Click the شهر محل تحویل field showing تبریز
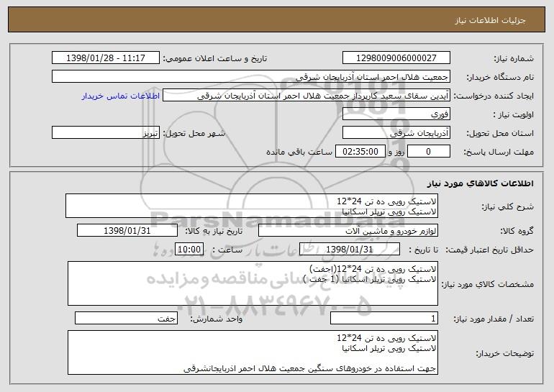Screen dimensions: 554x392 (x=106, y=133)
